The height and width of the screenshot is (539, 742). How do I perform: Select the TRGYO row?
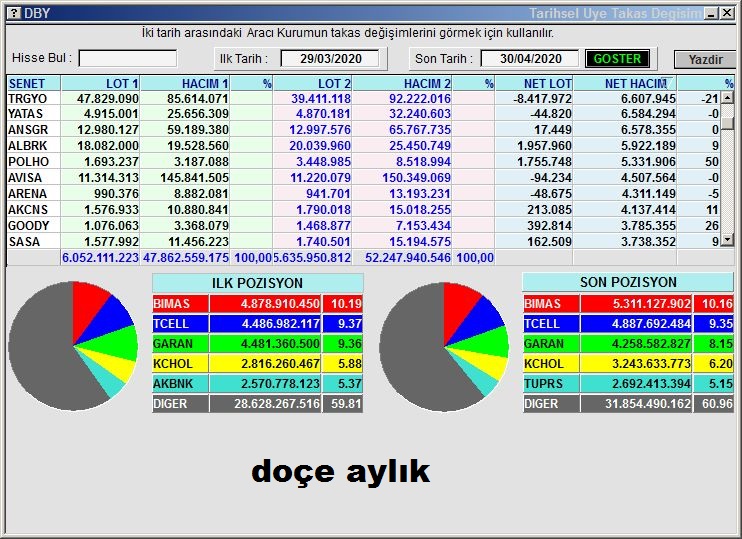tap(363, 98)
